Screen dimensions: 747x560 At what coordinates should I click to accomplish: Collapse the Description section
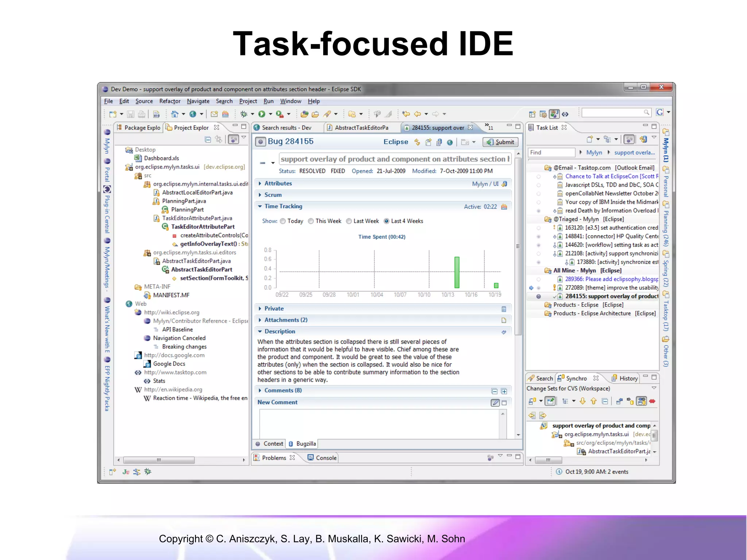pos(260,331)
